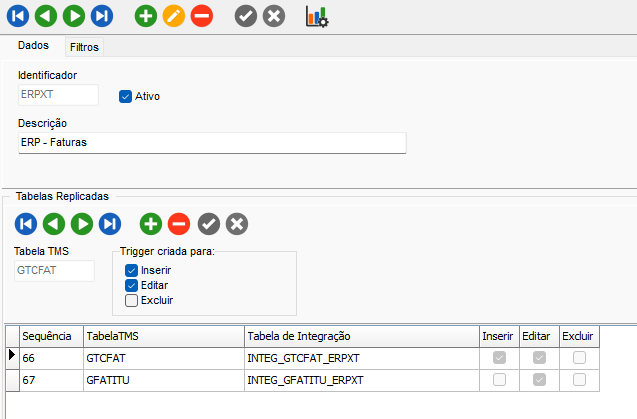Viewport: 637px width, 419px height.
Task: Open chart settings icon in toolbar
Action: [x=316, y=16]
